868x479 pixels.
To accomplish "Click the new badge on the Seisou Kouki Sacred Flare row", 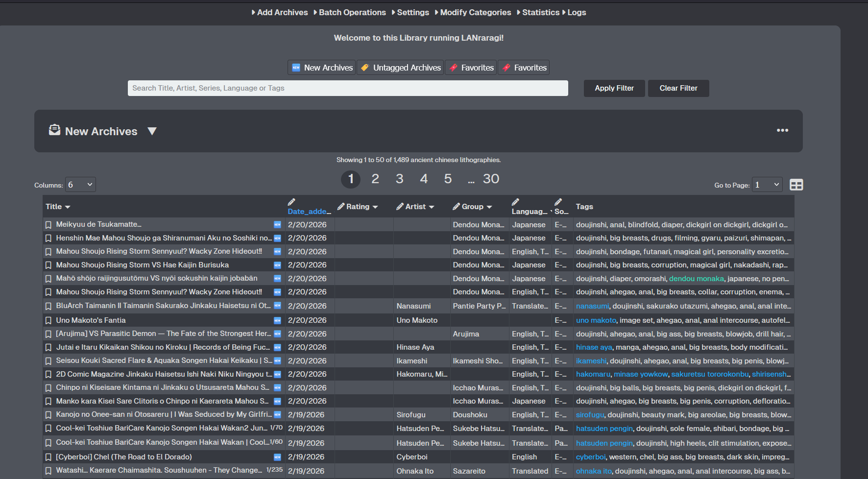I will [x=277, y=360].
